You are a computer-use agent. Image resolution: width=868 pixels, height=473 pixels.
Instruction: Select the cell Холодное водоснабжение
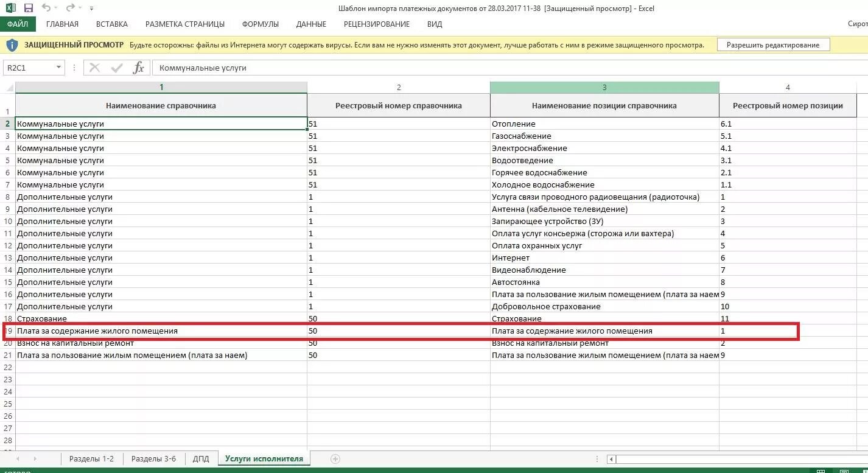(x=604, y=184)
